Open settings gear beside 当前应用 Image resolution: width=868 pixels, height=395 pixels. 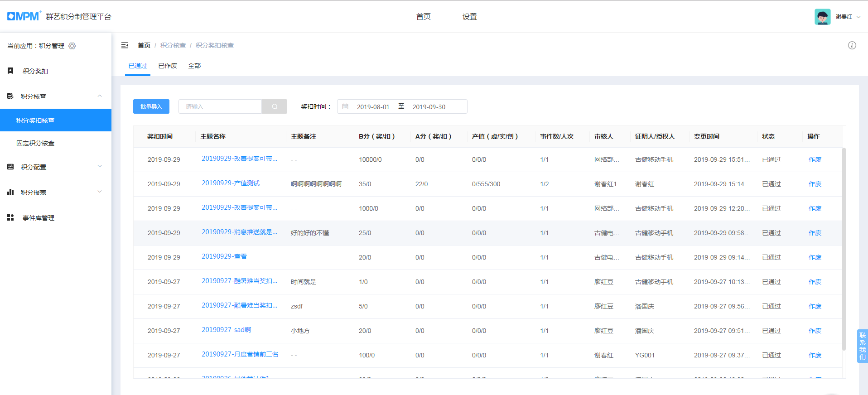click(x=72, y=46)
